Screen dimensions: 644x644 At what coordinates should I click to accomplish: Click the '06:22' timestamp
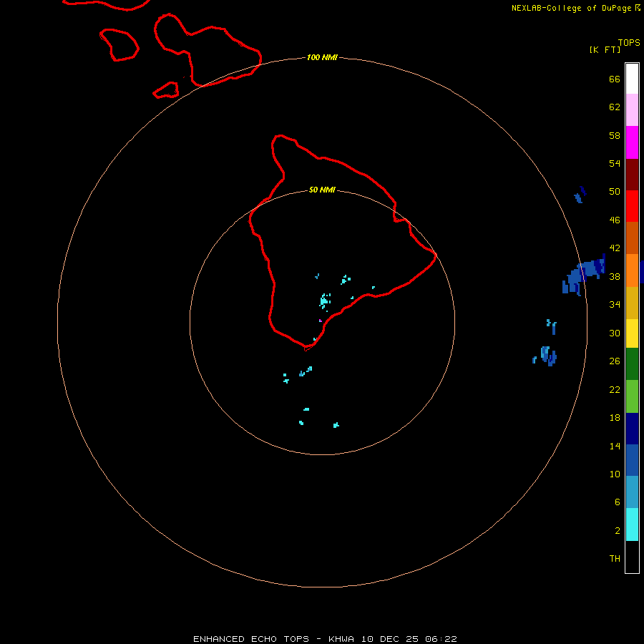441,639
